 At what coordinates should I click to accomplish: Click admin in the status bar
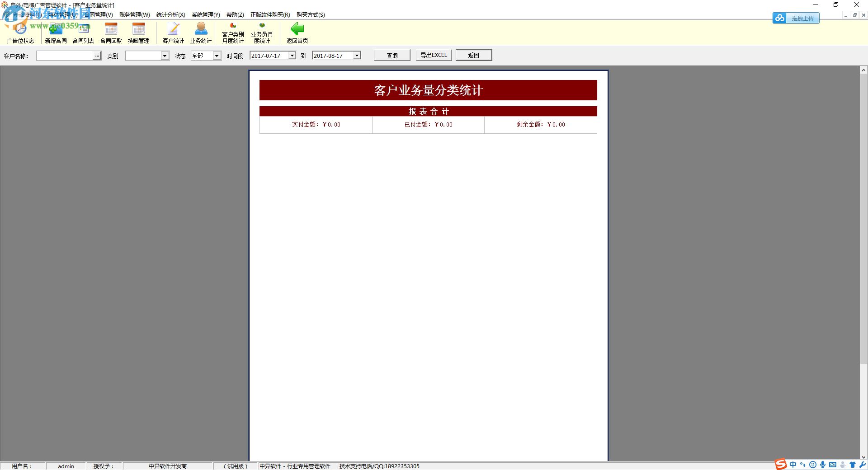[66, 466]
